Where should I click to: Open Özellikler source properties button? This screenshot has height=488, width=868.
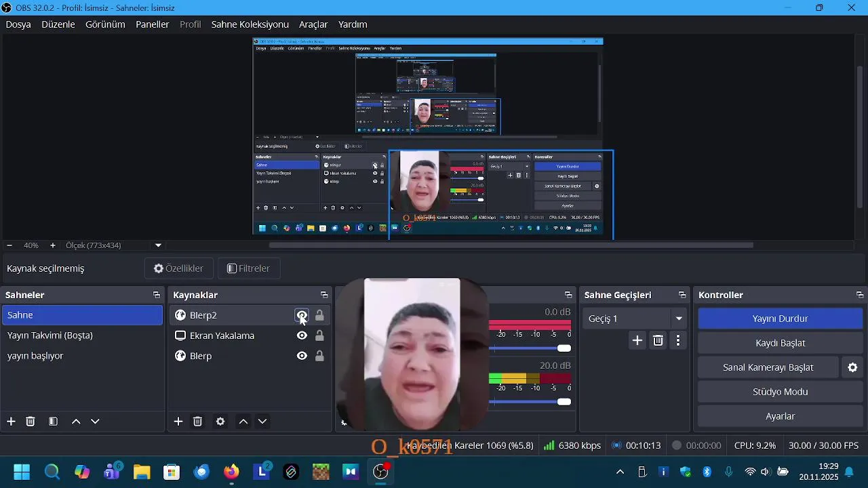179,268
